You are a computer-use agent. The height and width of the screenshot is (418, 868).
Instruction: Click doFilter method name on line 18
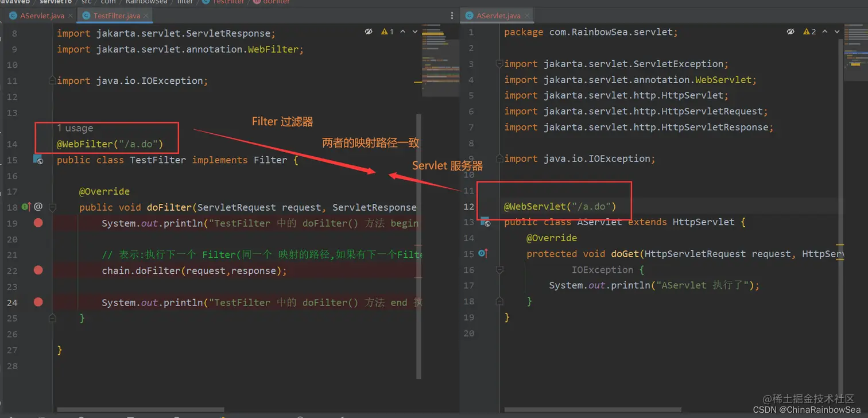169,207
